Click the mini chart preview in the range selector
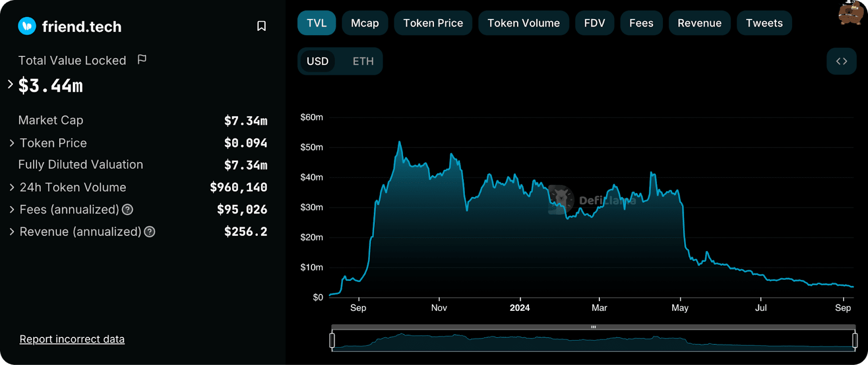This screenshot has height=365, width=868. 593,341
